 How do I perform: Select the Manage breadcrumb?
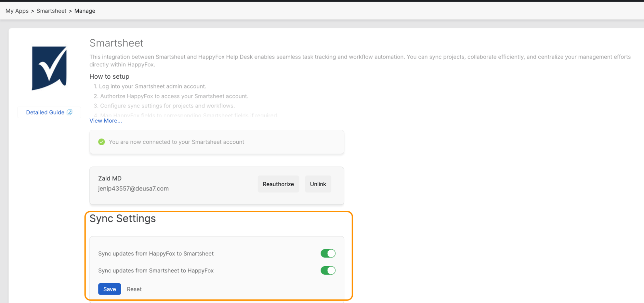click(x=85, y=11)
